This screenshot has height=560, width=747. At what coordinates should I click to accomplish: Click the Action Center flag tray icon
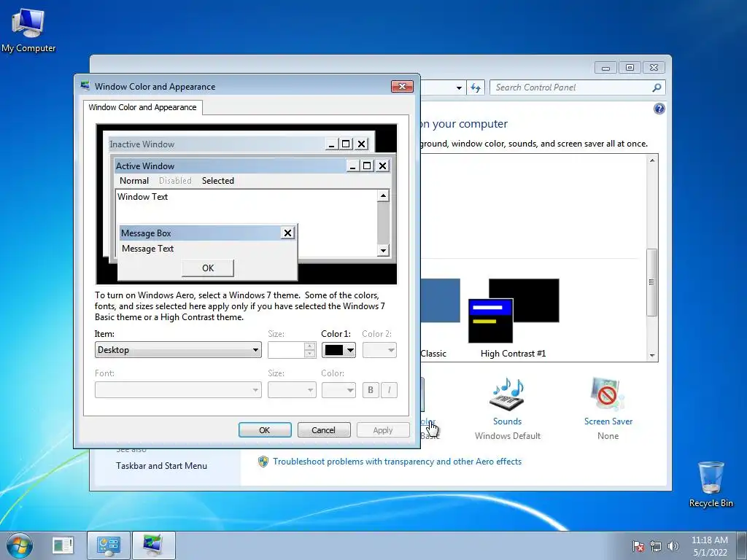pos(638,546)
